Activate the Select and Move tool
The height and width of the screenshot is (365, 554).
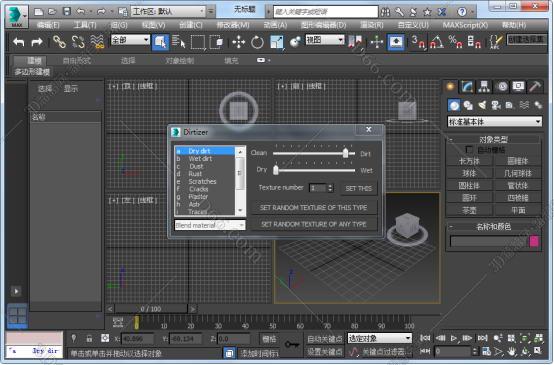tap(238, 42)
